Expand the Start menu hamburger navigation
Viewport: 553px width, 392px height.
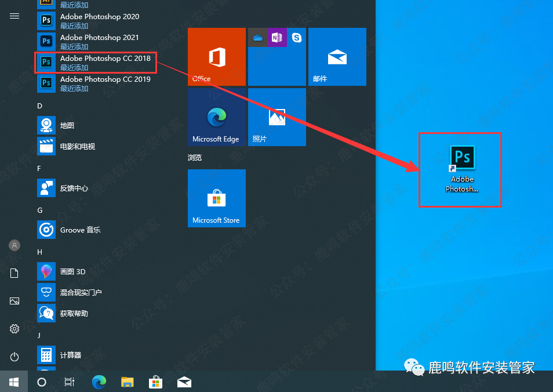[14, 16]
